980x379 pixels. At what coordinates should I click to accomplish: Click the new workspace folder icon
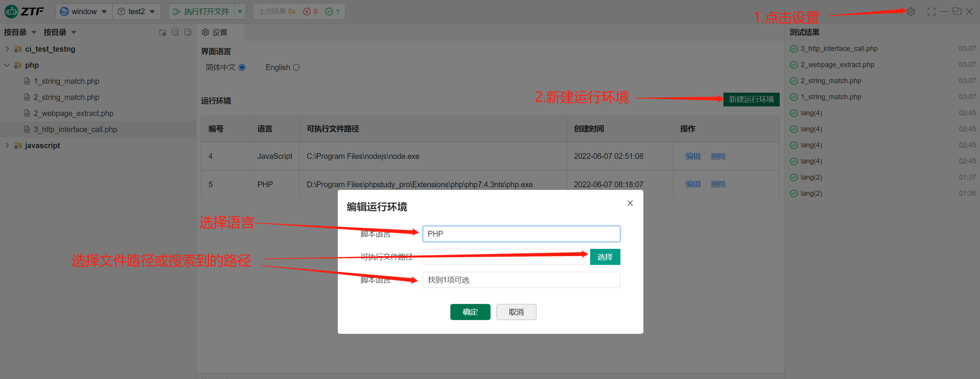162,32
